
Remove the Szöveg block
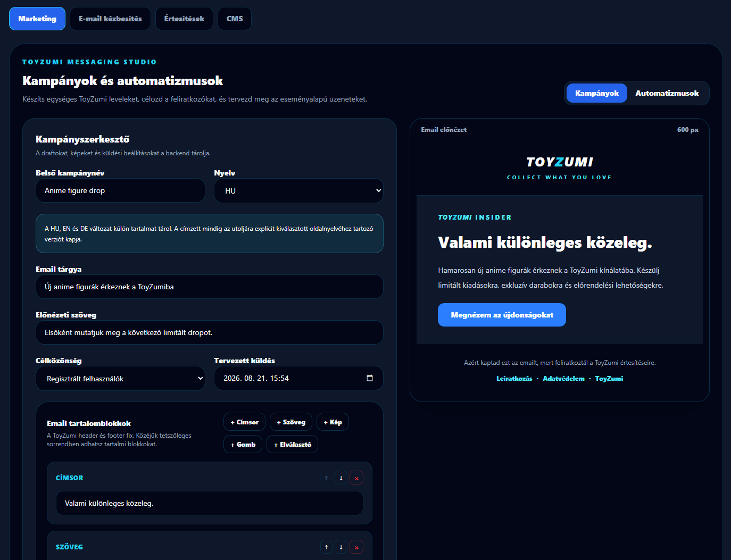pyautogui.click(x=356, y=547)
